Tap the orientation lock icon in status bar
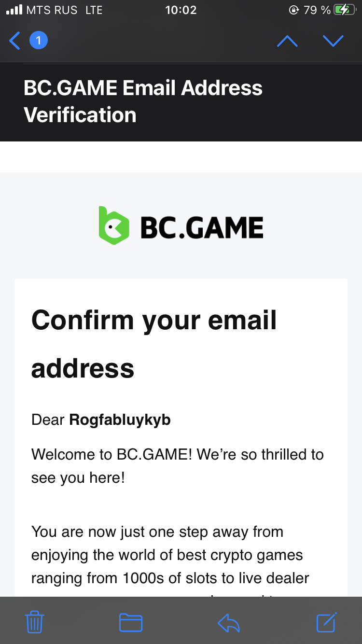This screenshot has height=644, width=362. 293,10
